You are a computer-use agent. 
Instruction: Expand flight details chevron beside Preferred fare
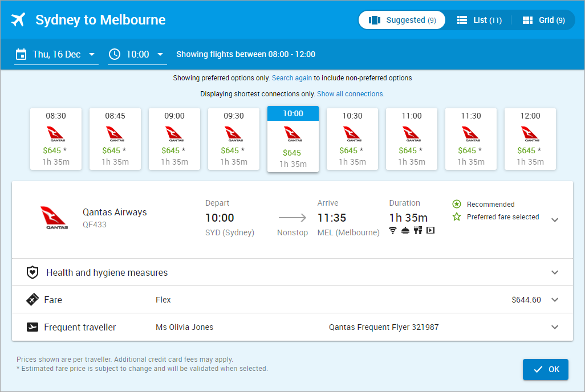(555, 220)
